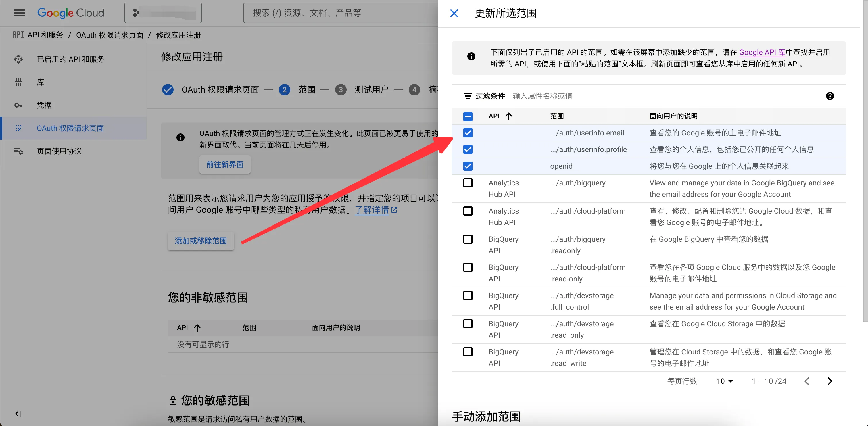
Task: Open the 库 sidebar item
Action: point(41,82)
